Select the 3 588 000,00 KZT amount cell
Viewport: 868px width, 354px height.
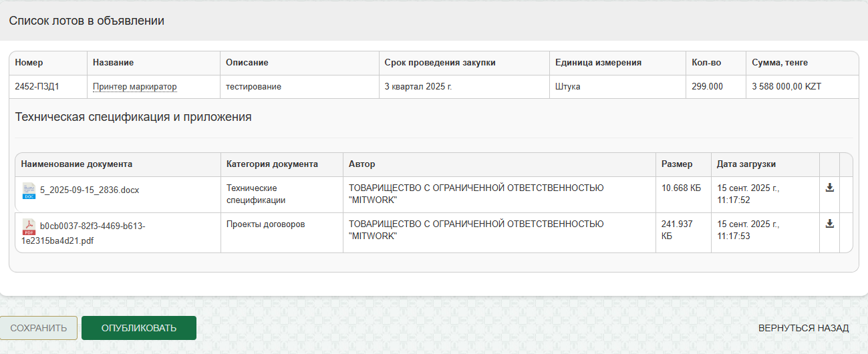point(786,87)
